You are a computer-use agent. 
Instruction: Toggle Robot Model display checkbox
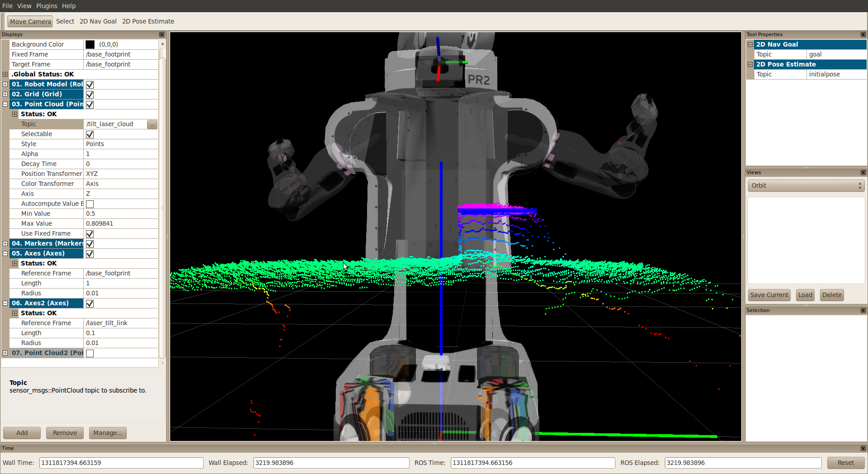click(90, 85)
